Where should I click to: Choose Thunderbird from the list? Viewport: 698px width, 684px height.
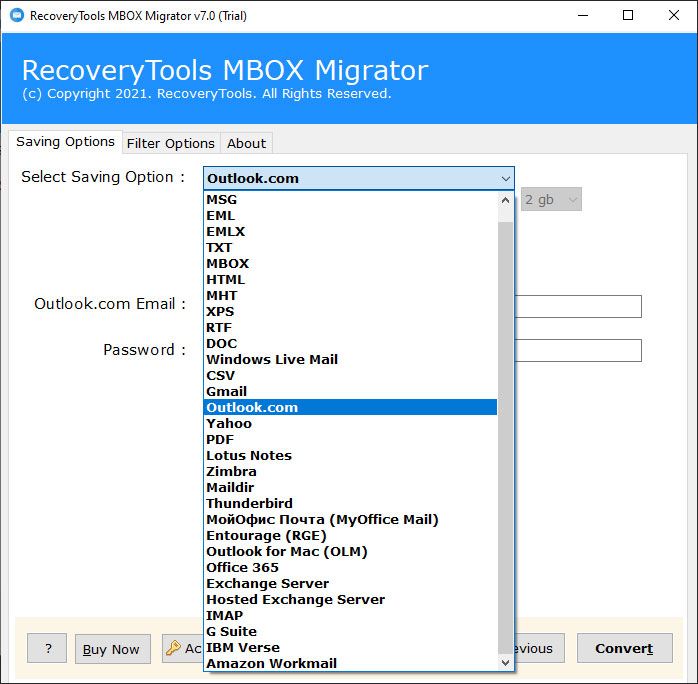pos(350,503)
